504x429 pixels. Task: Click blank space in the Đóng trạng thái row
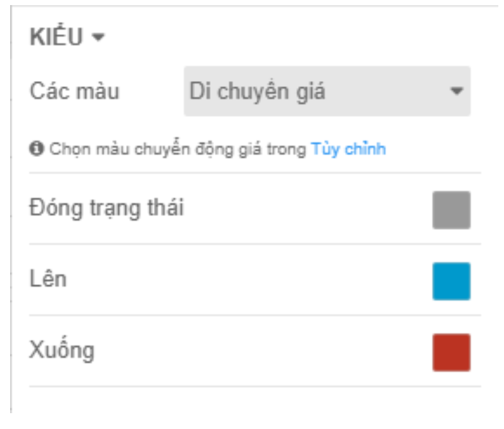click(304, 209)
